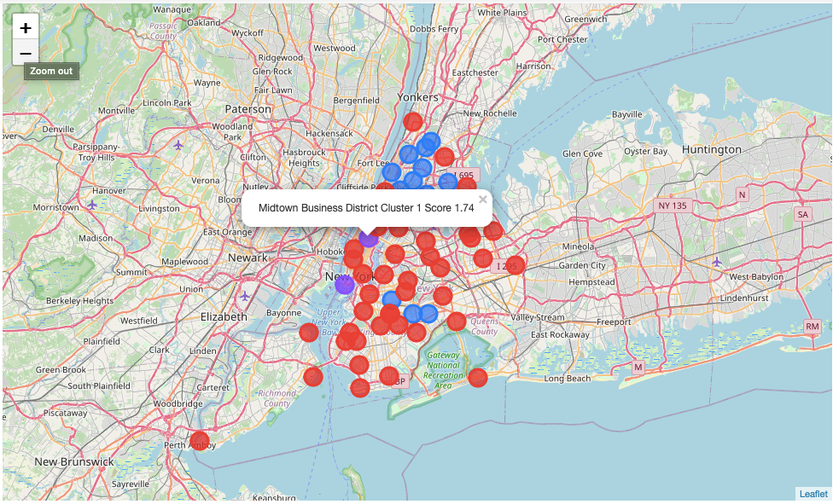This screenshot has height=504, width=833.
Task: Dismiss the Midtown Business District popup
Action: coord(482,200)
